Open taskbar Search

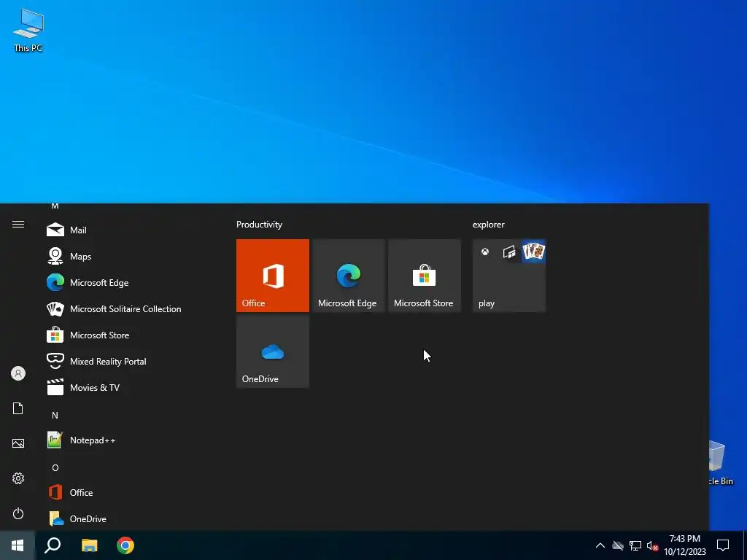[x=53, y=545]
